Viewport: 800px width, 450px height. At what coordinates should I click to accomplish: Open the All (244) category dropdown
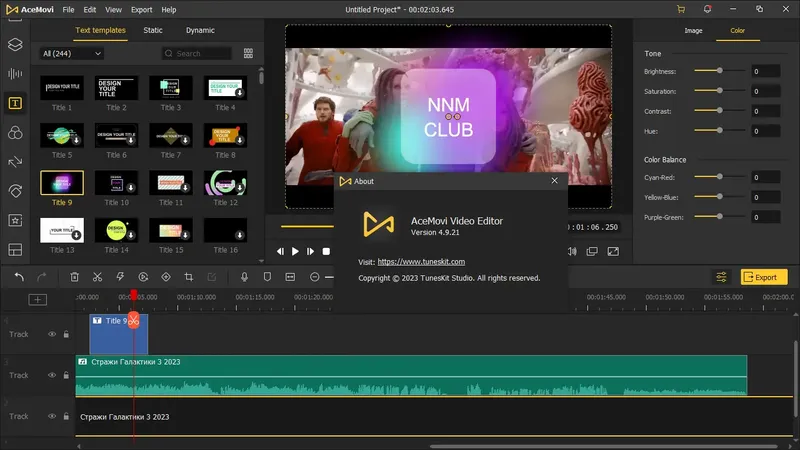click(x=72, y=53)
